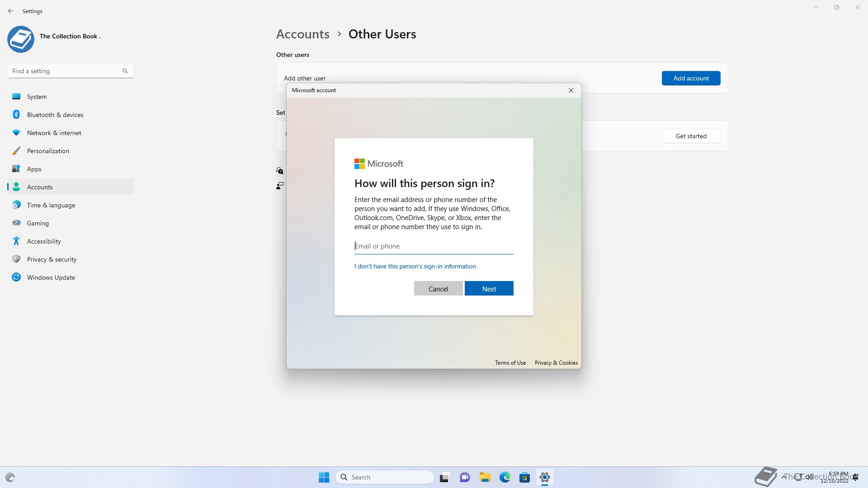Click the System icon in sidebar
The width and height of the screenshot is (868, 488).
pyautogui.click(x=16, y=96)
